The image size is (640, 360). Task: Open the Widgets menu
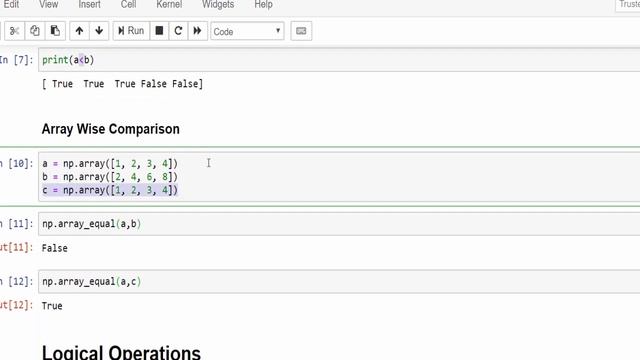tap(218, 5)
